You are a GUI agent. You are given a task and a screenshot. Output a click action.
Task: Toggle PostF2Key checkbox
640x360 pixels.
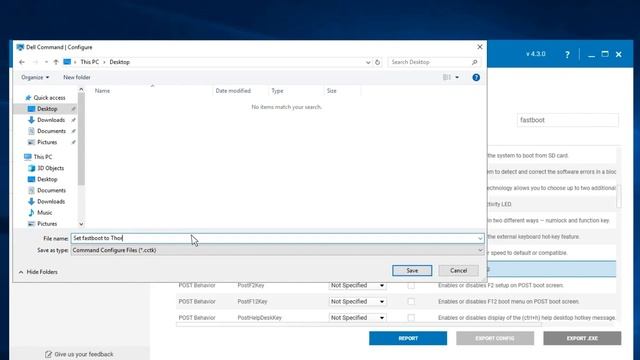point(411,286)
